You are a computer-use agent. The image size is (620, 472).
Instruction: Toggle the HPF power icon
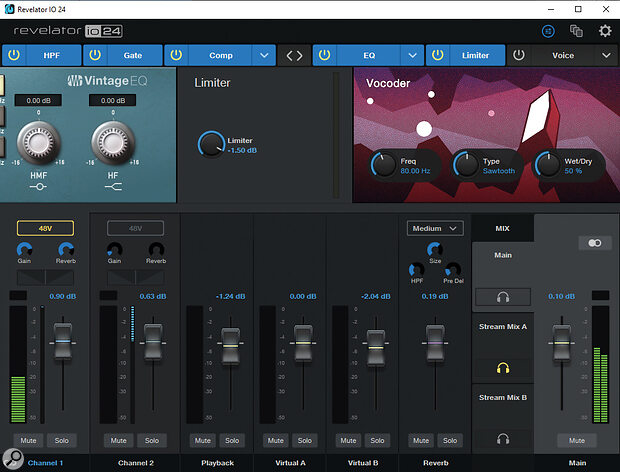[14, 55]
